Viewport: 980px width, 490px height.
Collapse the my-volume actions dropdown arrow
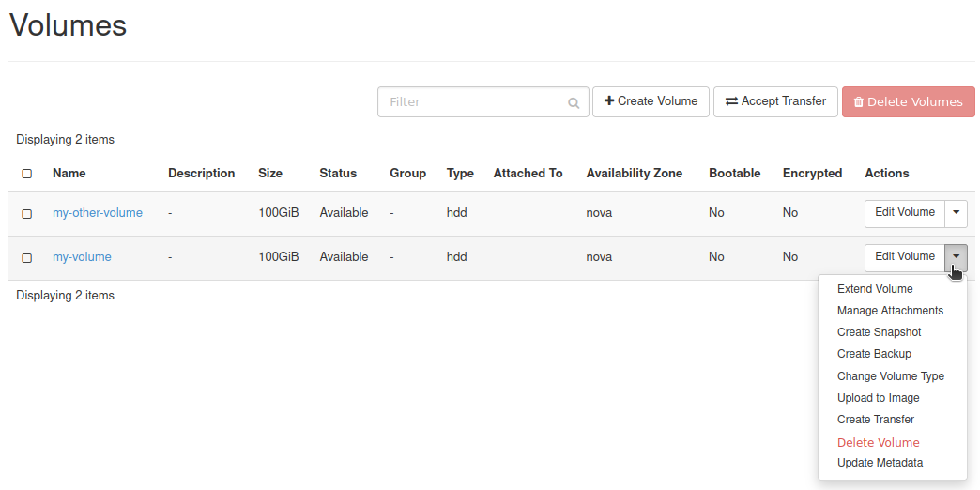956,257
